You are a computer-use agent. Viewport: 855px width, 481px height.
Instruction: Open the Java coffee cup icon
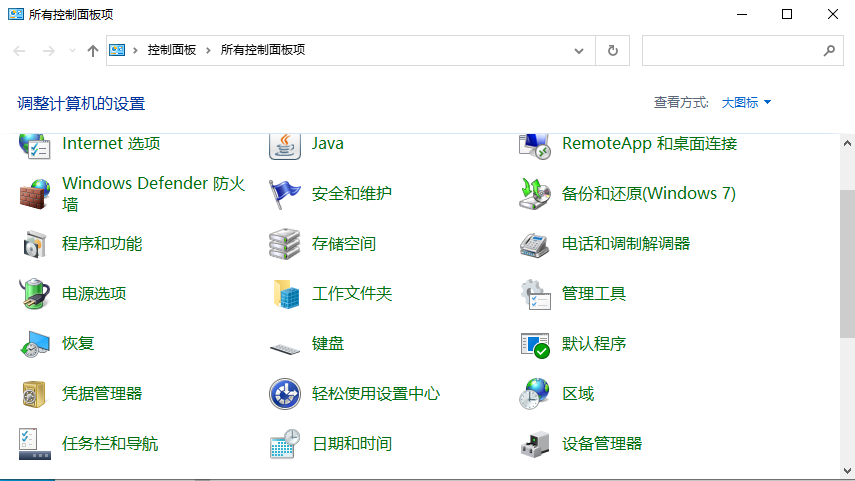[x=285, y=146]
